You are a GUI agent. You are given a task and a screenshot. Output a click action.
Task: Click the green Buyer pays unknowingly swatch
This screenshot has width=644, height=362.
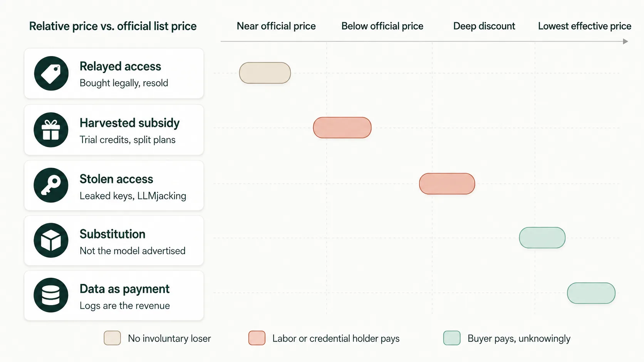coord(452,338)
